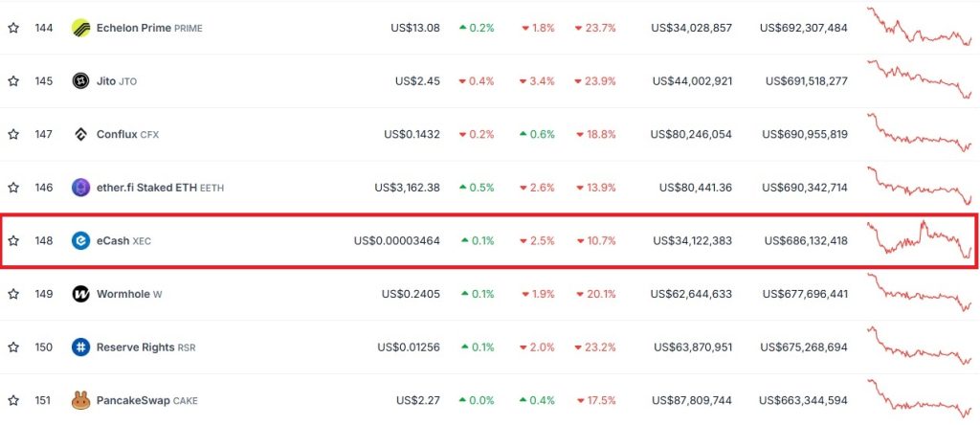Open the Reserve Rights name link
Screen dimensions: 980x425
pos(136,347)
